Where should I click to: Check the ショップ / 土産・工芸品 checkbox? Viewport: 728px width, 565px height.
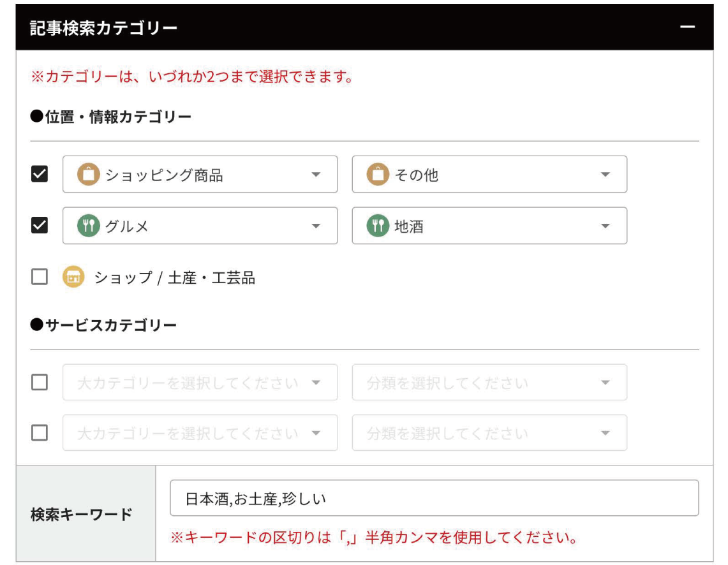click(x=40, y=277)
